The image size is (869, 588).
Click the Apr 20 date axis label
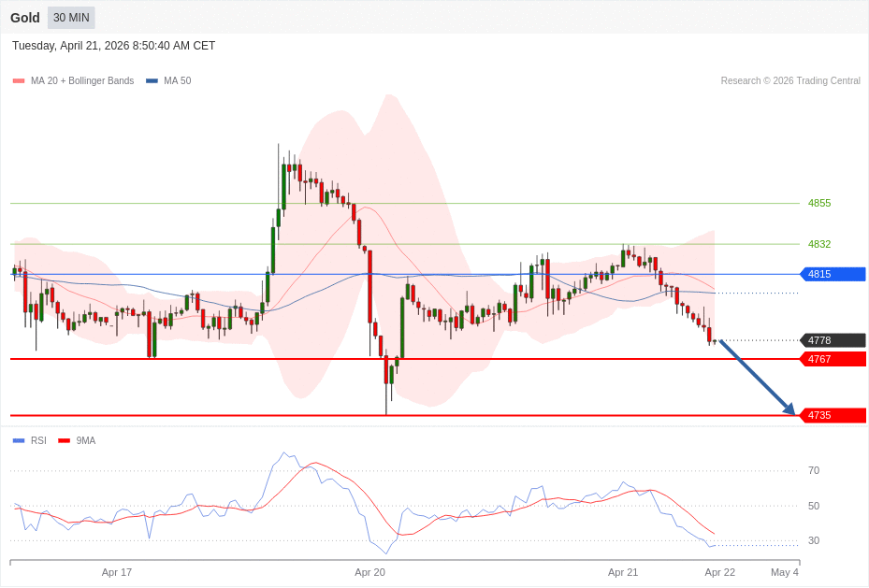point(369,572)
